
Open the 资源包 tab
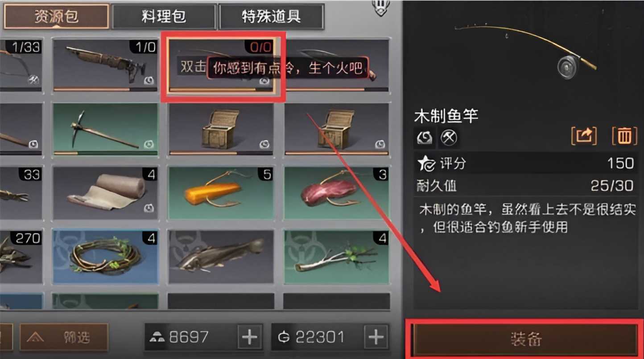click(x=57, y=16)
